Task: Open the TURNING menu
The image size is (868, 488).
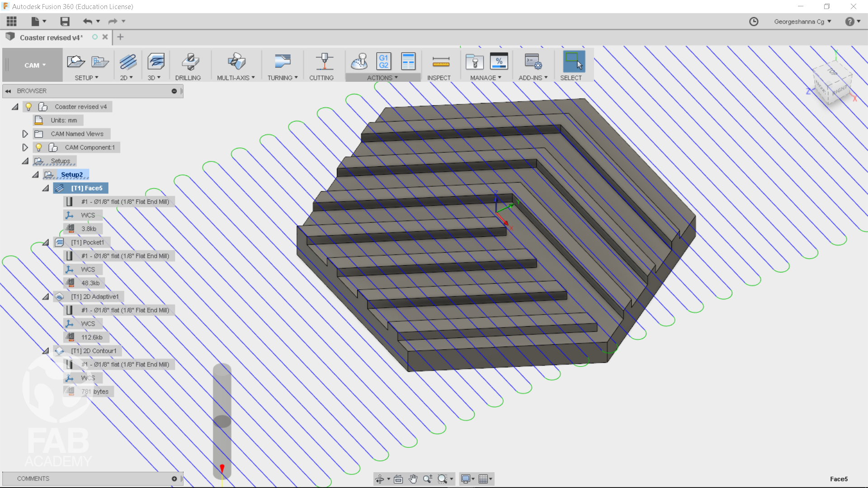Action: tap(283, 78)
